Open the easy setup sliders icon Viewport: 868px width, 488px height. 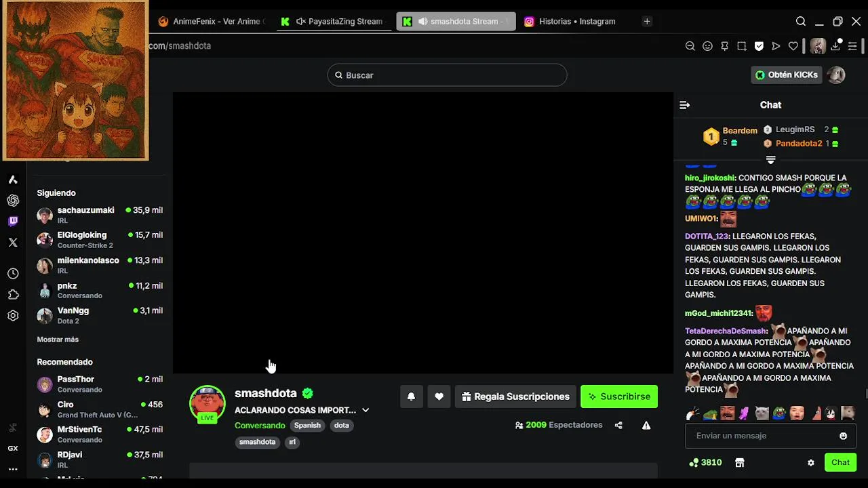[x=852, y=46]
